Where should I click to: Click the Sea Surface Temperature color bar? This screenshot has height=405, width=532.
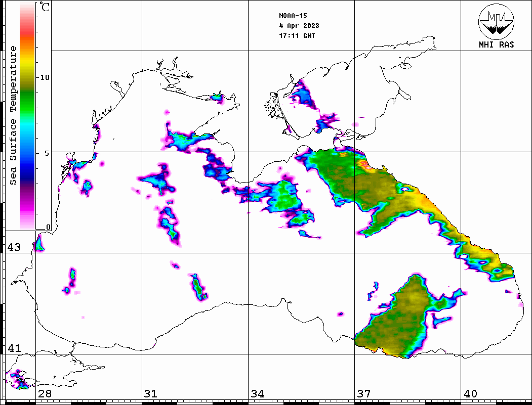pos(27,116)
